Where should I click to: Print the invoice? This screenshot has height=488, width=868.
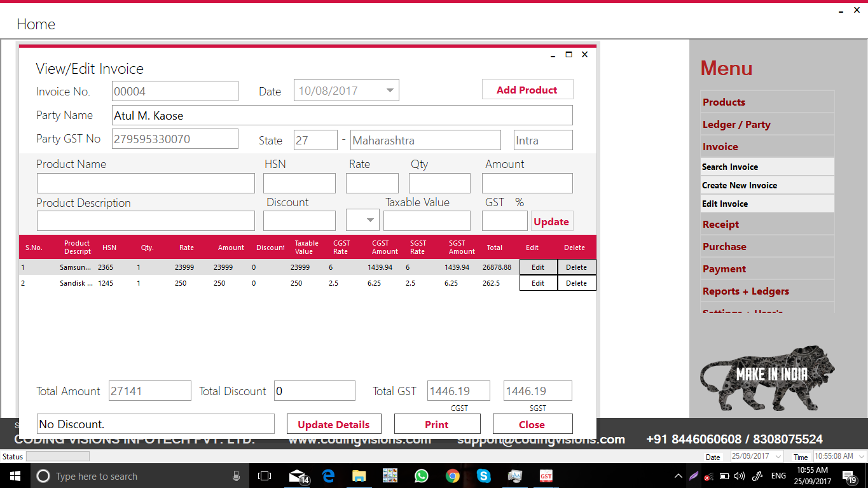[x=437, y=424]
